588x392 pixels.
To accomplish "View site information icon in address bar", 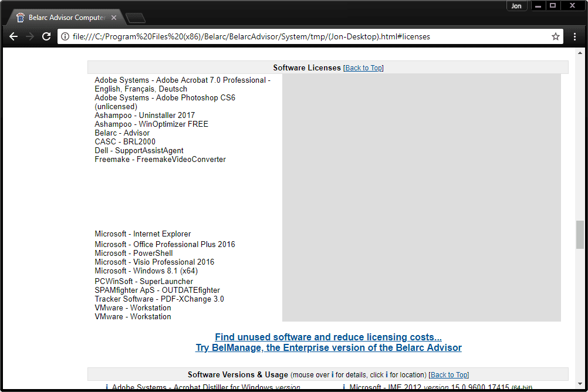I will coord(65,36).
